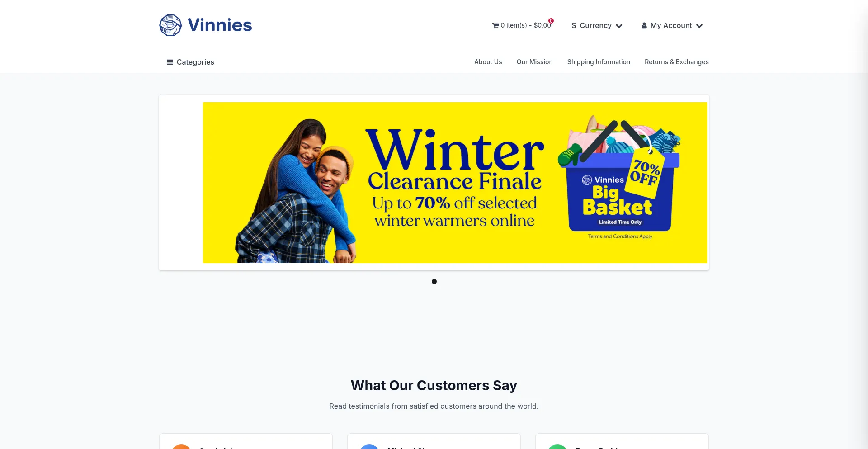
Task: Open the Categories menu
Action: point(190,62)
